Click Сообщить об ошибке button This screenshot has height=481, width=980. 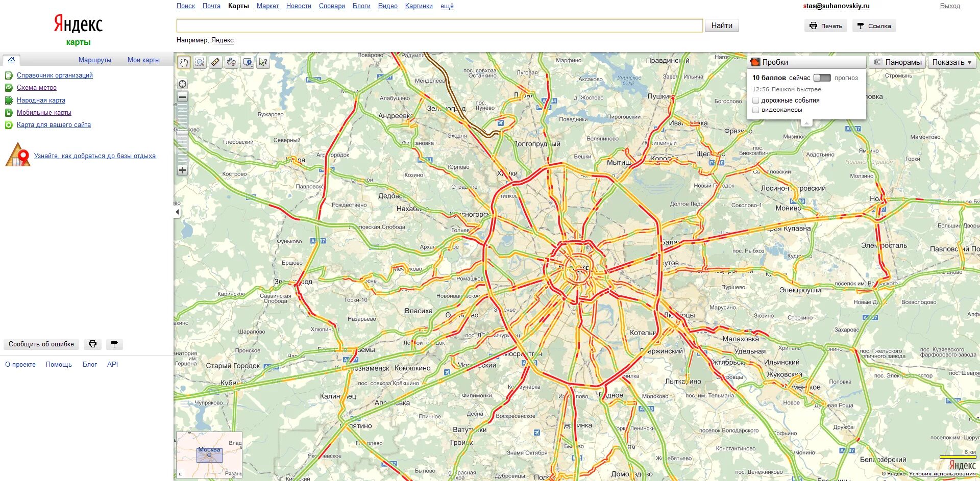tap(41, 344)
